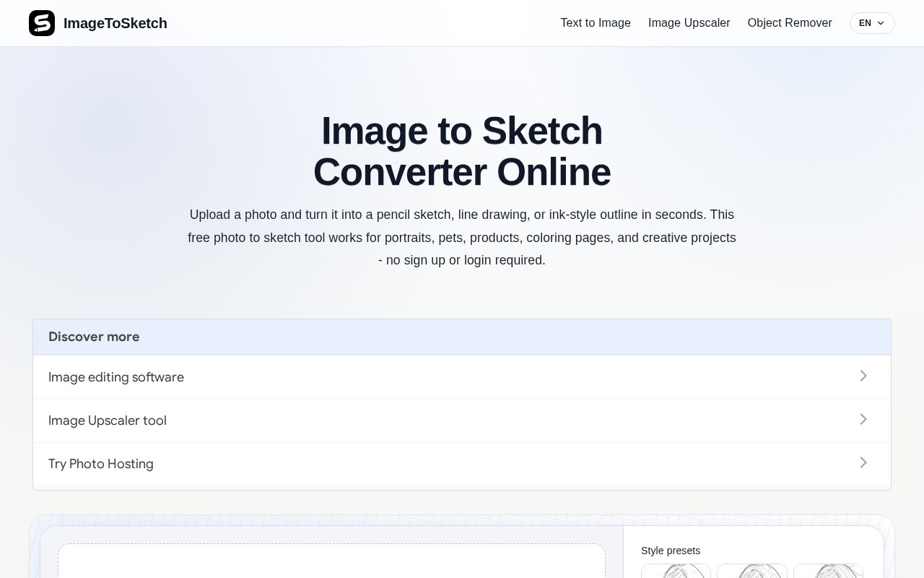Image resolution: width=924 pixels, height=578 pixels.
Task: Open Image Upscaler tool link
Action: coord(462,420)
